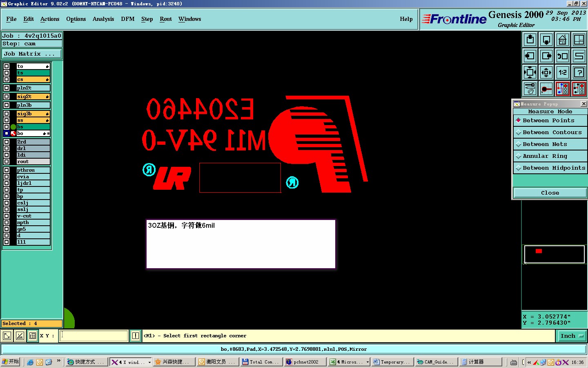Click the Job Matrix button
This screenshot has height=368, width=588.
coord(32,54)
